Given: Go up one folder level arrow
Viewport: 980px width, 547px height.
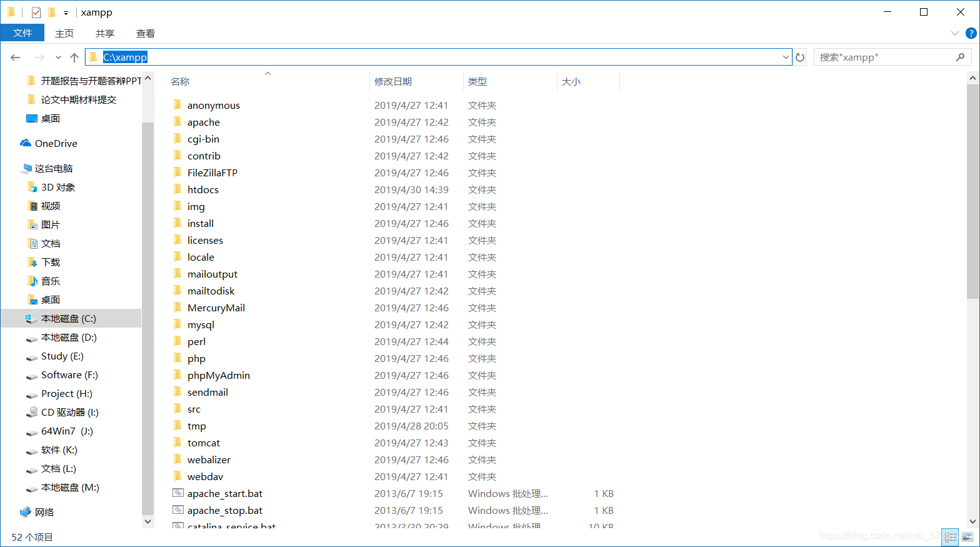Looking at the screenshot, I should coord(74,58).
